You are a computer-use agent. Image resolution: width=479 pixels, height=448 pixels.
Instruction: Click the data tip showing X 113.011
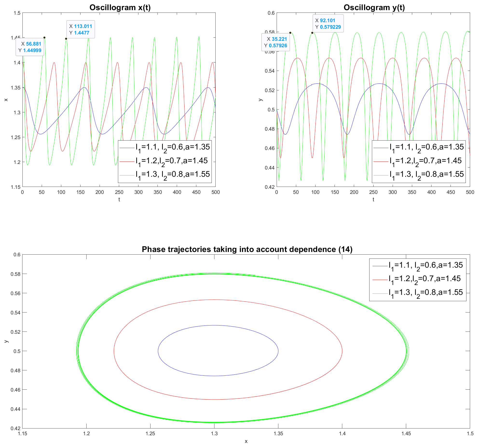point(81,29)
